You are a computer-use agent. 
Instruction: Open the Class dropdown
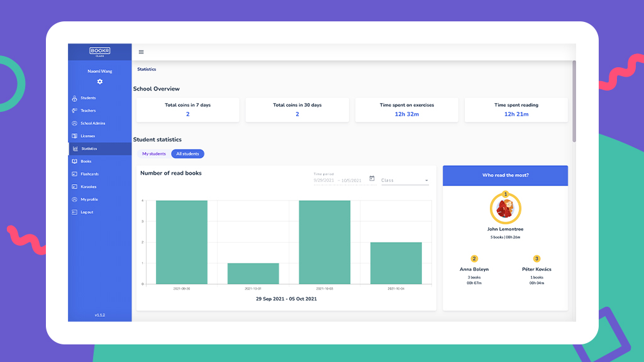click(405, 180)
